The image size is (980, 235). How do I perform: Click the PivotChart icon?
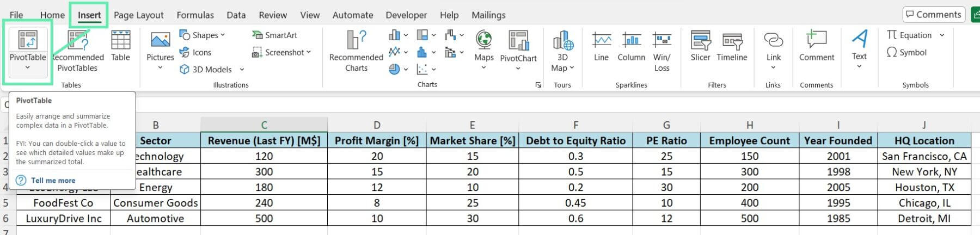(x=518, y=40)
